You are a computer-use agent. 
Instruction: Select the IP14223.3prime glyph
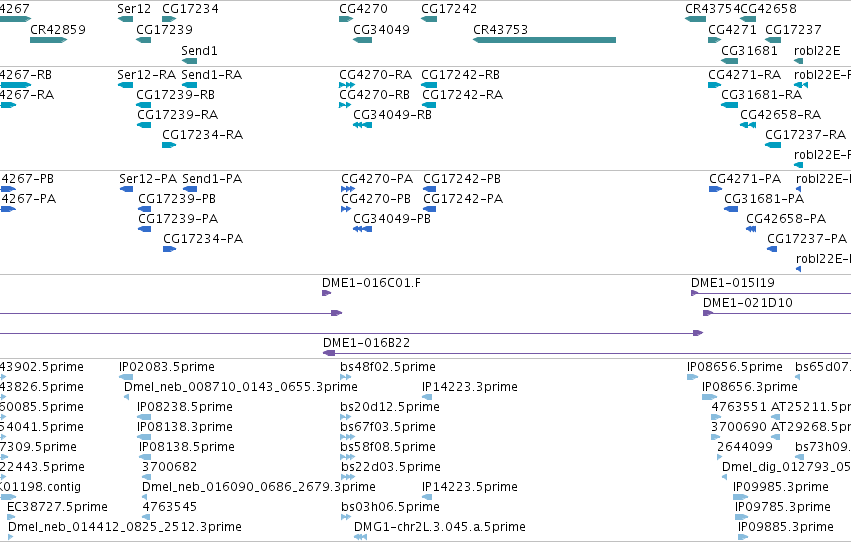coord(427,397)
